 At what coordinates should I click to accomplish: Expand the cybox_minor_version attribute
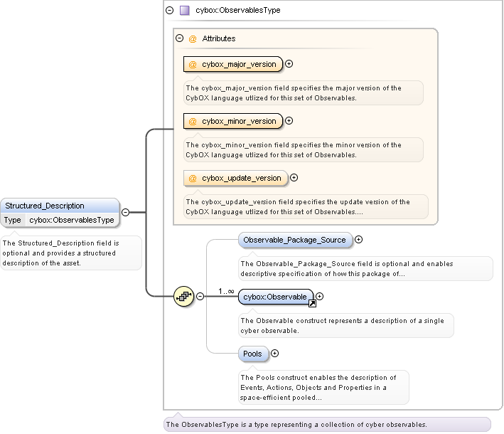pyautogui.click(x=289, y=121)
